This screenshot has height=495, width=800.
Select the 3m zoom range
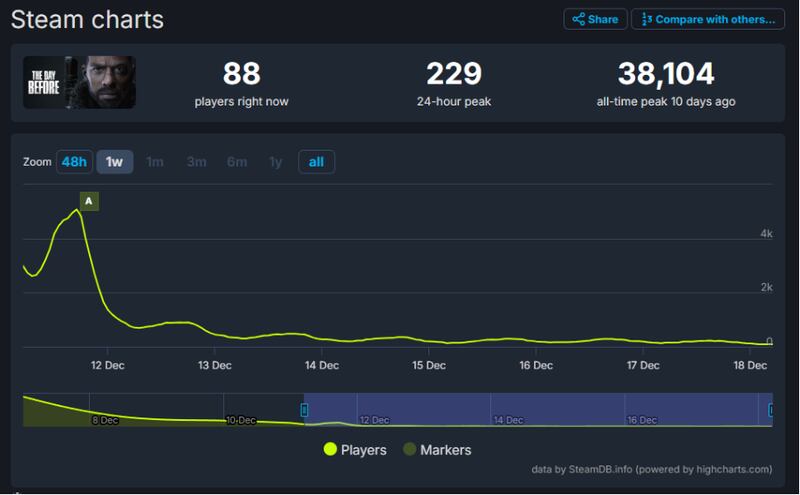196,162
